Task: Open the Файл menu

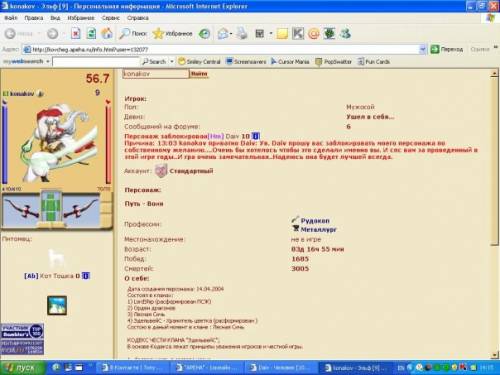Action: (x=11, y=18)
